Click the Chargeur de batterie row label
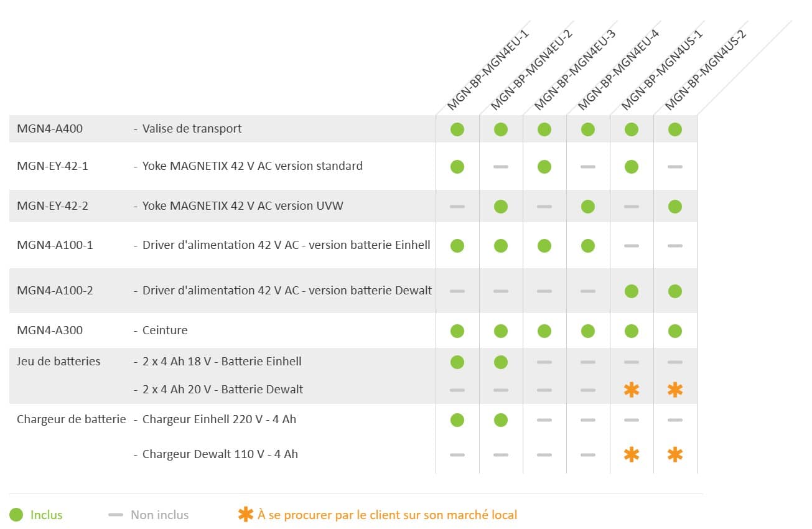 click(72, 419)
